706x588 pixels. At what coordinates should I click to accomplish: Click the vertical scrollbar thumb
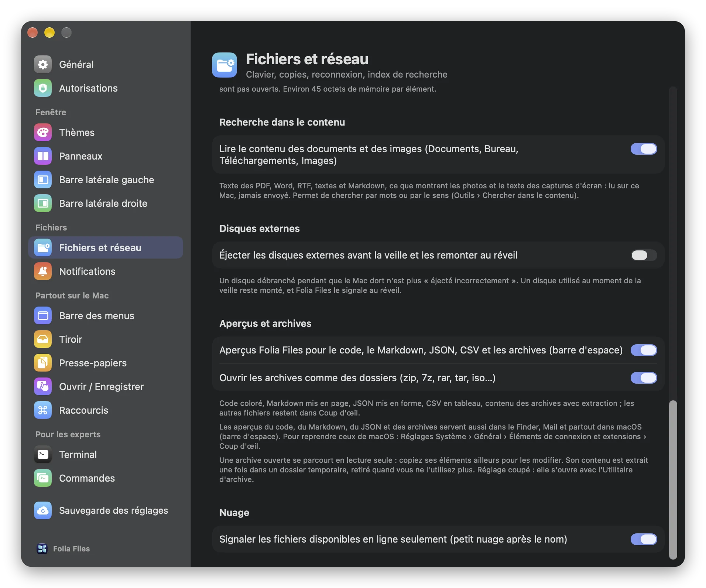click(x=673, y=479)
